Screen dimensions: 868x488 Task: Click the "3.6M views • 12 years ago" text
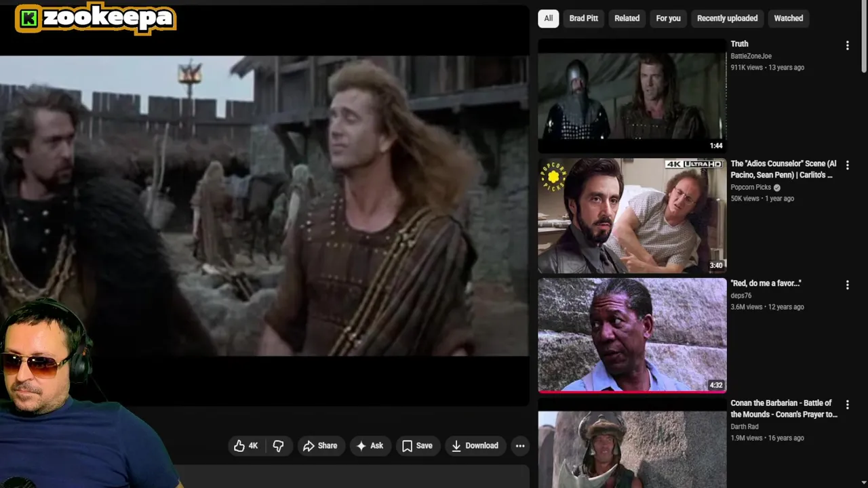click(x=767, y=307)
